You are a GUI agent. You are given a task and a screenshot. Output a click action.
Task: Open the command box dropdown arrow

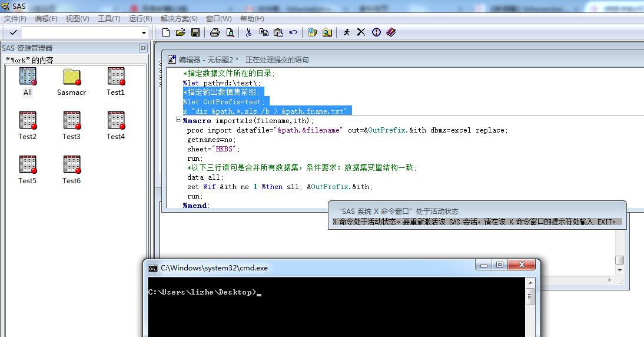point(144,32)
